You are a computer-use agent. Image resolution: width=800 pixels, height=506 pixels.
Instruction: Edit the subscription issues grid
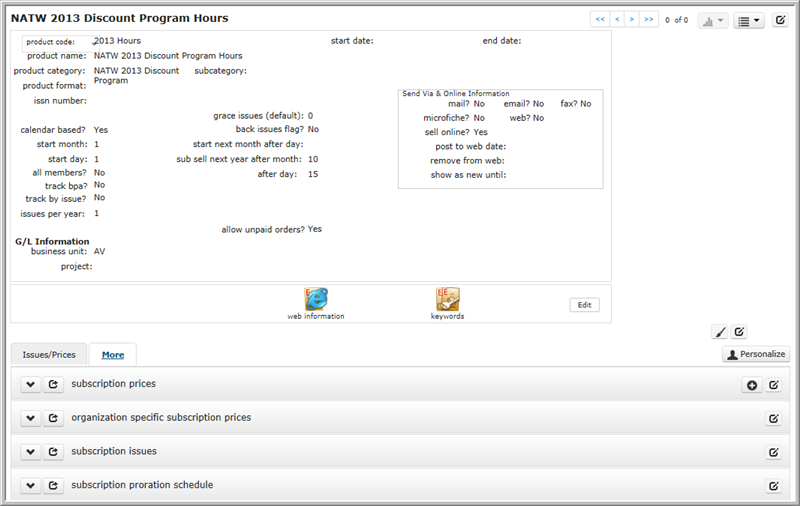(x=773, y=452)
